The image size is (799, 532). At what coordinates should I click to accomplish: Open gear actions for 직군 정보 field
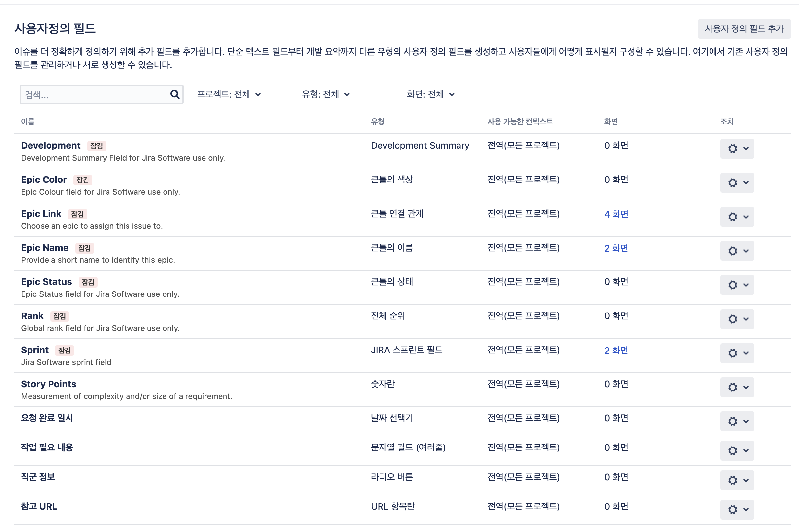click(x=737, y=480)
